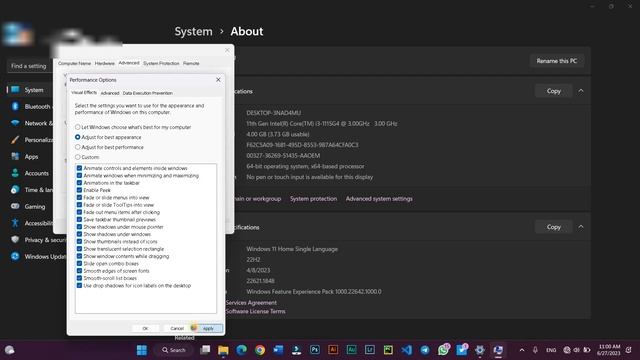The image size is (640, 360).
Task: Open Advanced system settings link
Action: [x=379, y=199]
